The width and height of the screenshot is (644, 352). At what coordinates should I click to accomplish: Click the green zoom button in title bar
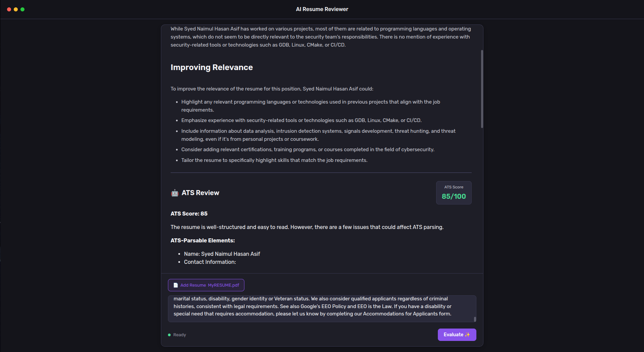click(x=22, y=9)
